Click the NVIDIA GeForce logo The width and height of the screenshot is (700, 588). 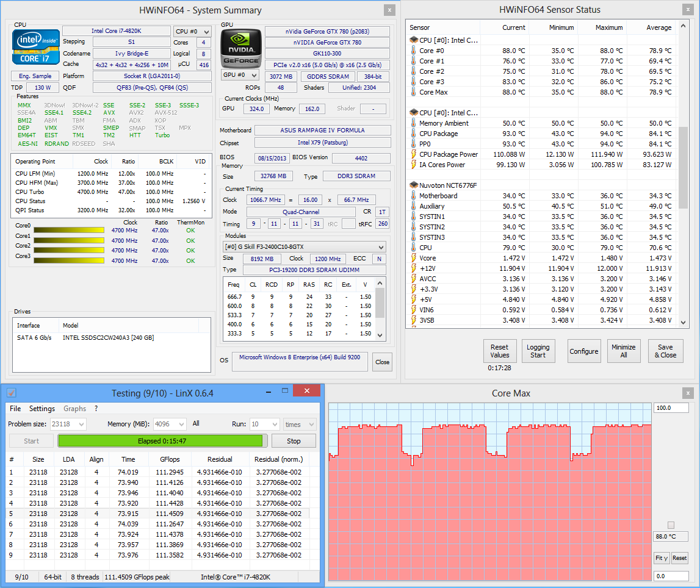tap(241, 48)
